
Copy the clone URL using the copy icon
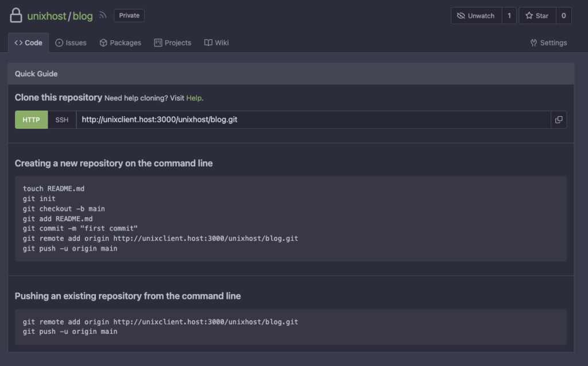click(x=558, y=120)
